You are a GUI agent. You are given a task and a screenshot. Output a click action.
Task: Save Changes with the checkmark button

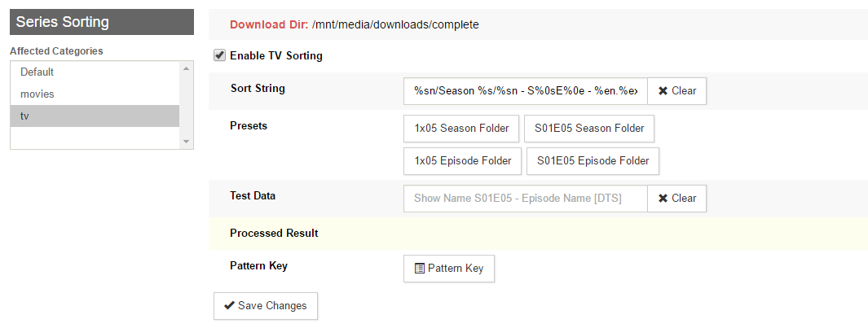click(266, 306)
